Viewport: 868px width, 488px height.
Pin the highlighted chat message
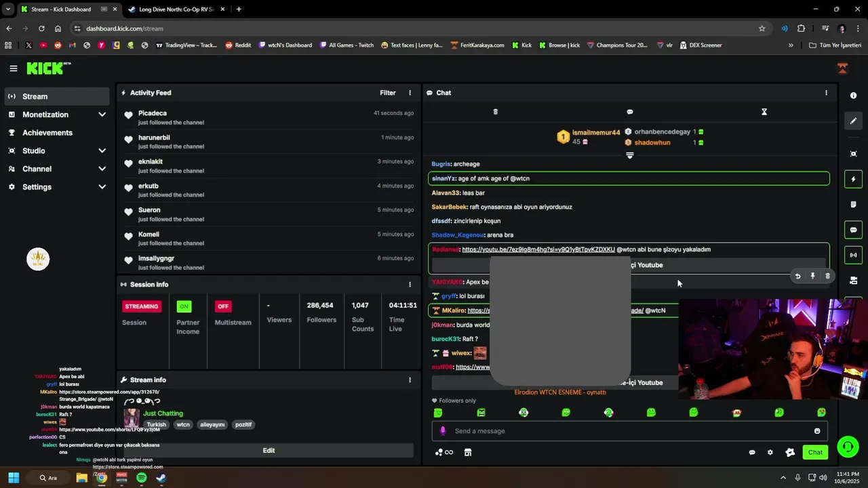(x=812, y=276)
